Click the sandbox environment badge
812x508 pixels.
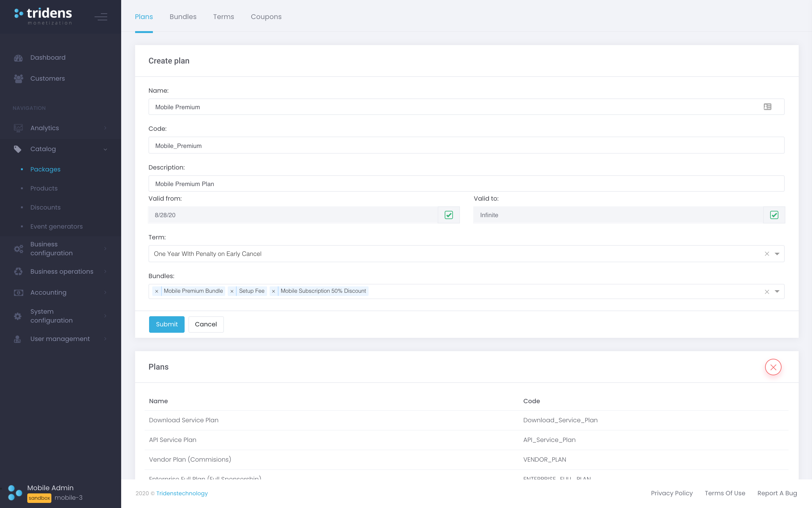pos(39,498)
